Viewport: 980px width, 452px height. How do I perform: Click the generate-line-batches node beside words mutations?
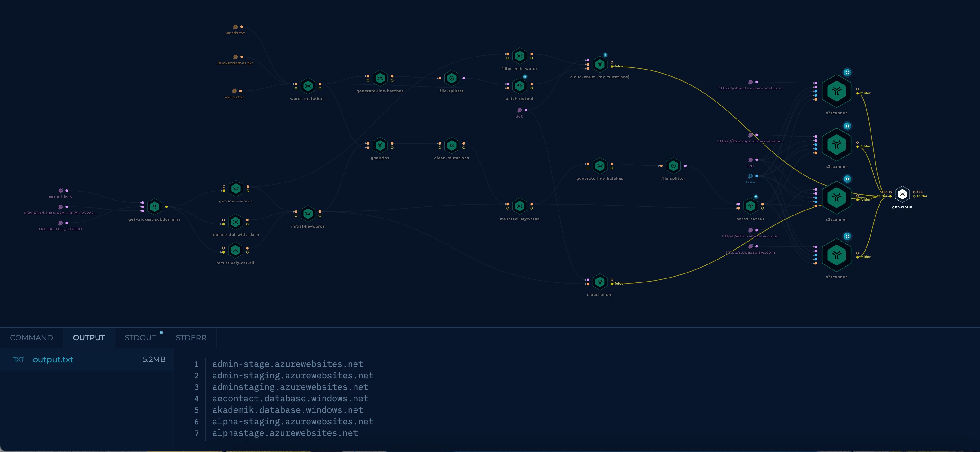[x=380, y=79]
